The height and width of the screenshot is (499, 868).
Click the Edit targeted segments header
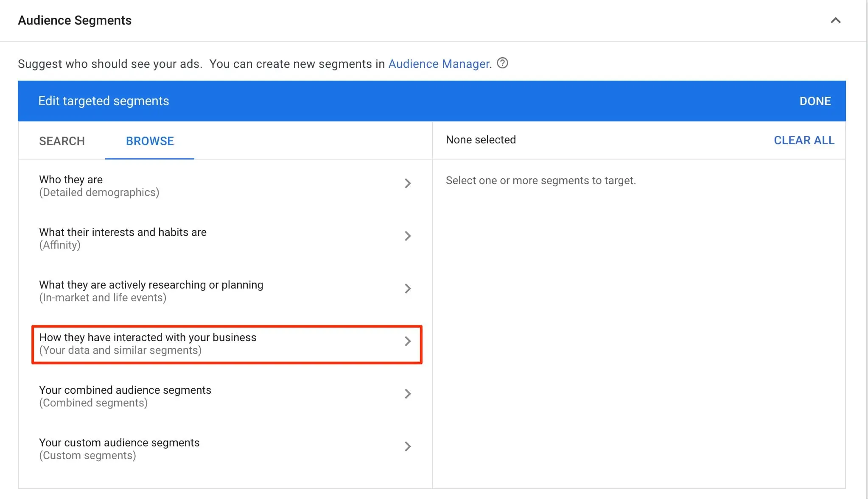coord(104,101)
